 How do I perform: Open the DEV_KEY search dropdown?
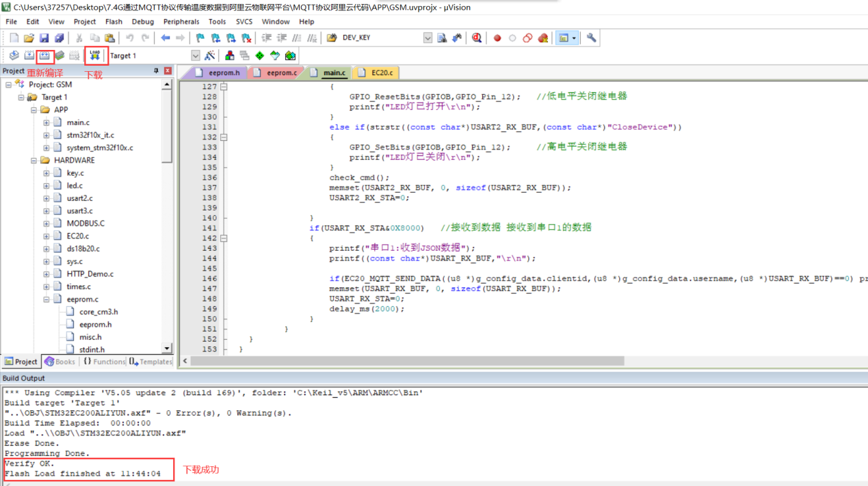[428, 38]
